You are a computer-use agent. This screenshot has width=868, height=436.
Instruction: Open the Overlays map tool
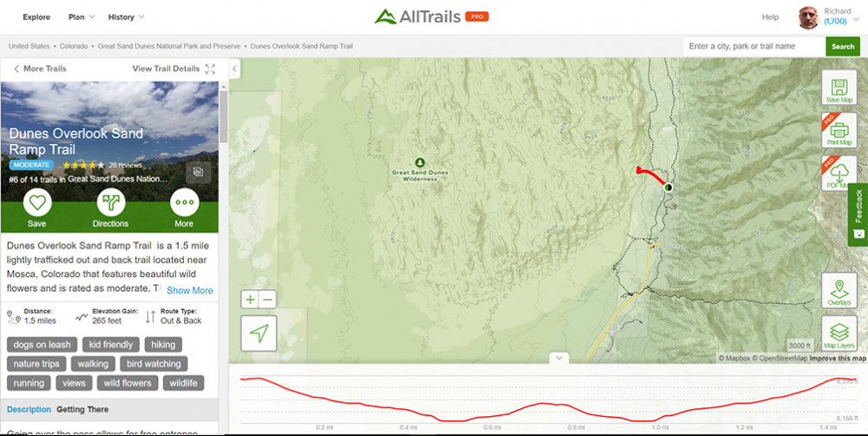(x=839, y=291)
